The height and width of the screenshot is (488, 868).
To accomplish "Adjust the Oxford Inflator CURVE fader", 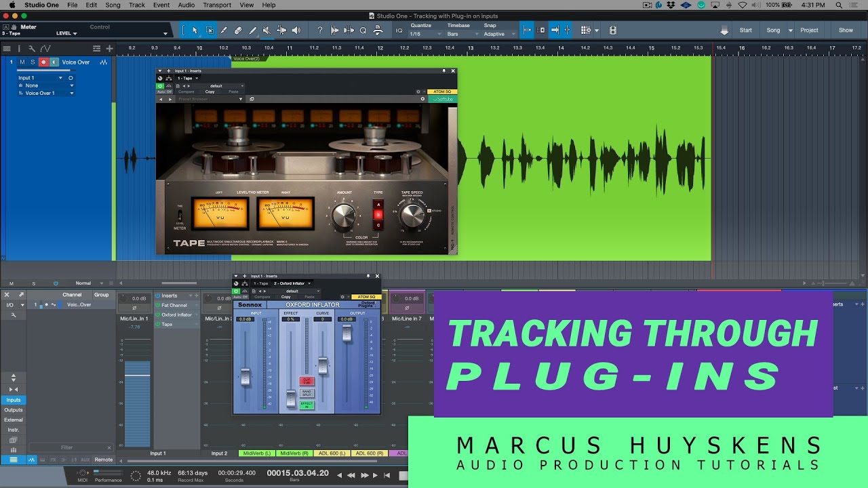I will 323,365.
